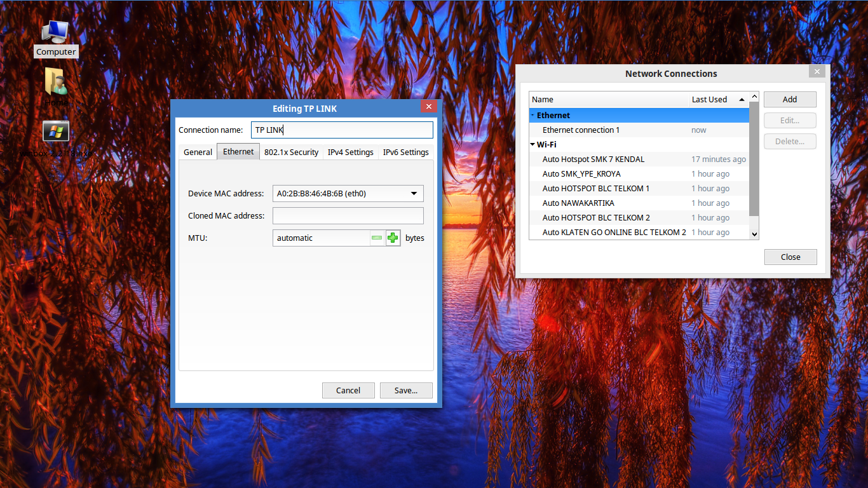Image resolution: width=868 pixels, height=488 pixels.
Task: Click the green plus to increase MTU
Action: pyautogui.click(x=393, y=238)
